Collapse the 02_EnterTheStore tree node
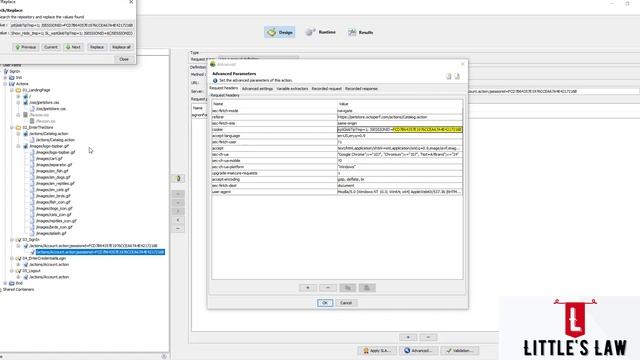Viewport: 640px width, 360px height. (12, 127)
